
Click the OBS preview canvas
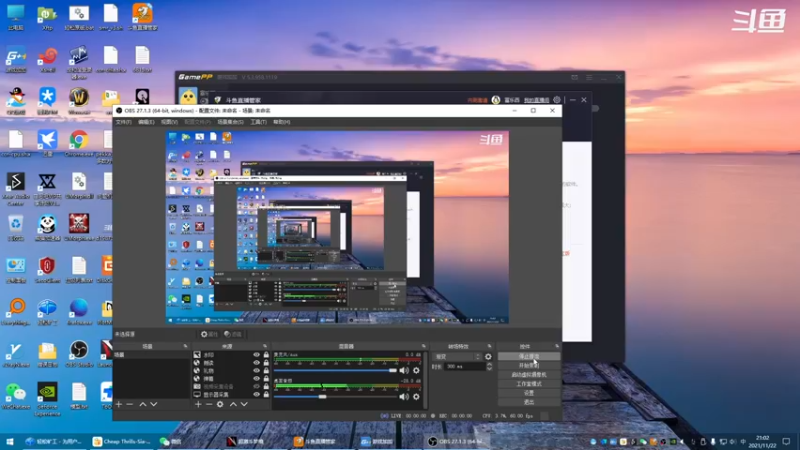(x=337, y=227)
